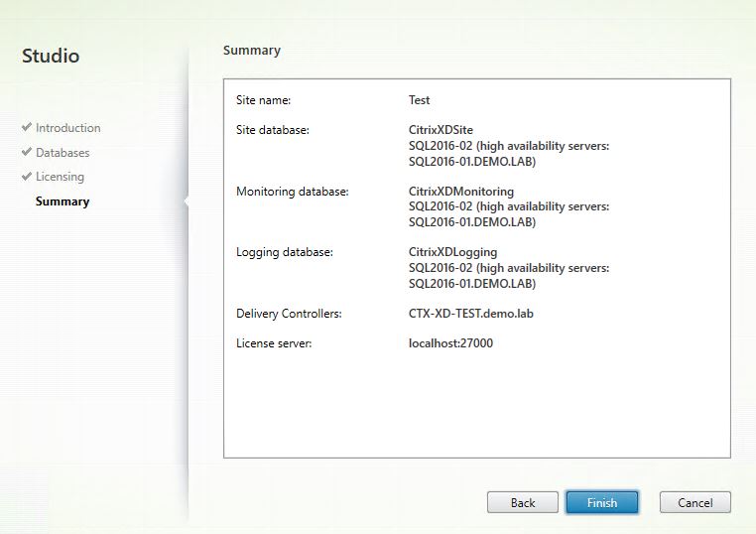756x534 pixels.
Task: Click the Logging database label
Action: point(285,252)
